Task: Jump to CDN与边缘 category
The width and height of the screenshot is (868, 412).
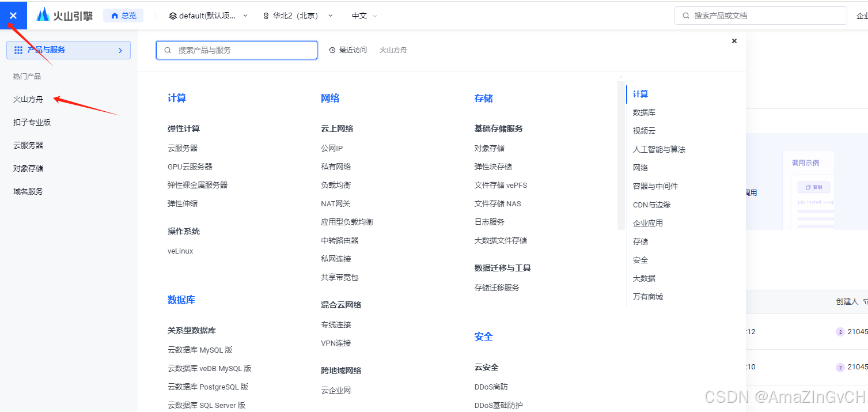Action: pyautogui.click(x=651, y=205)
